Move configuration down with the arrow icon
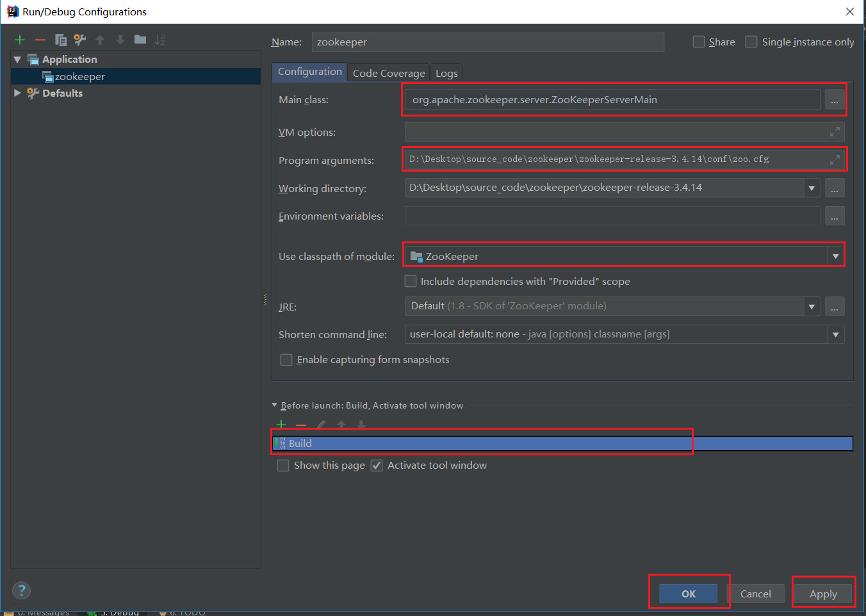The image size is (866, 616). pyautogui.click(x=120, y=40)
